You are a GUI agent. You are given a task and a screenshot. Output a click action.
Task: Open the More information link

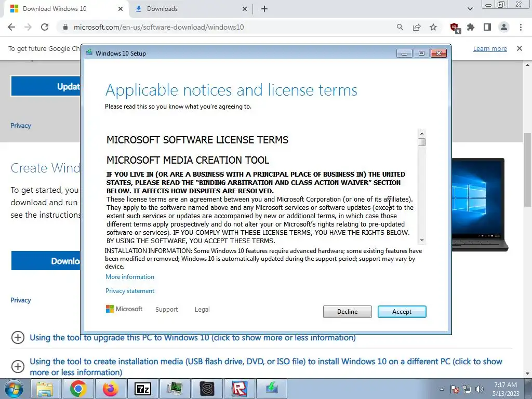pyautogui.click(x=129, y=277)
